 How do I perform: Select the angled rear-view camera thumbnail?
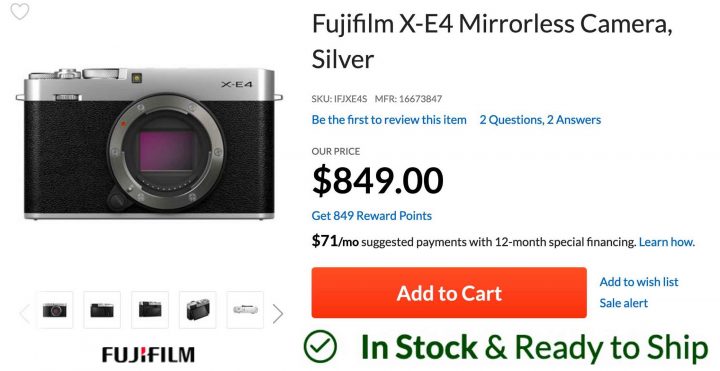(197, 310)
